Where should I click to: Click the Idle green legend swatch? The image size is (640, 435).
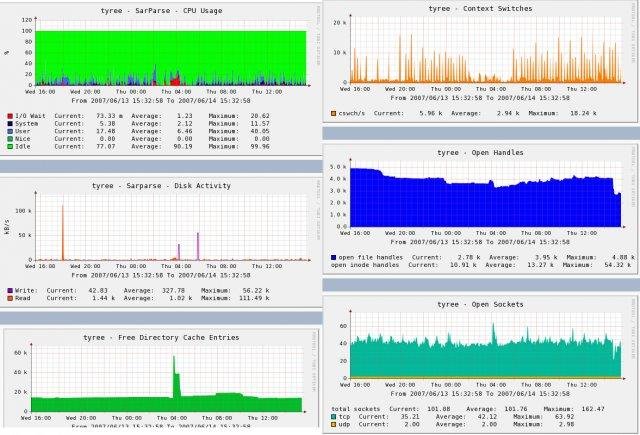coord(9,146)
